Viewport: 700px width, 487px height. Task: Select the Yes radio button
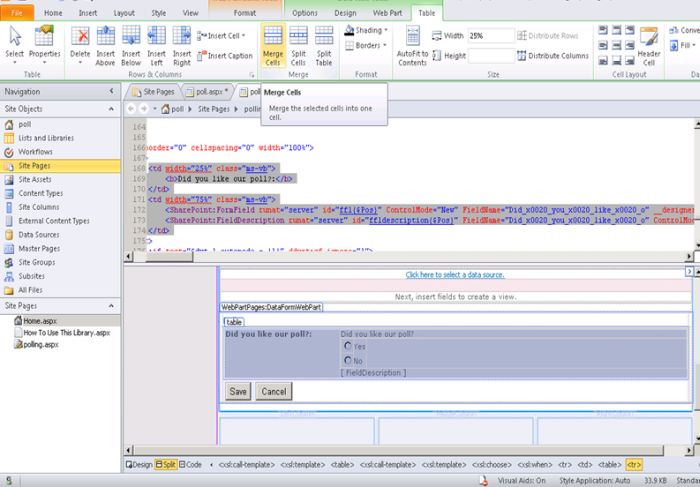coord(348,346)
